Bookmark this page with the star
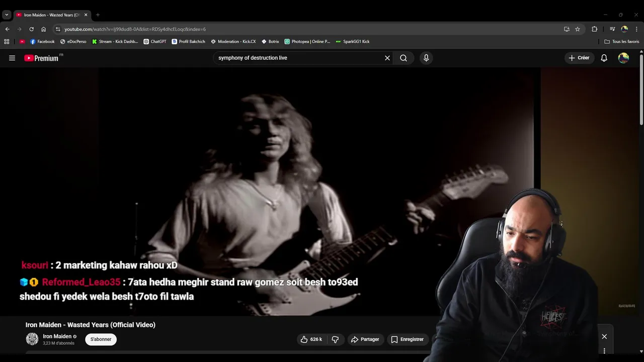Image resolution: width=644 pixels, height=362 pixels. coord(578,29)
